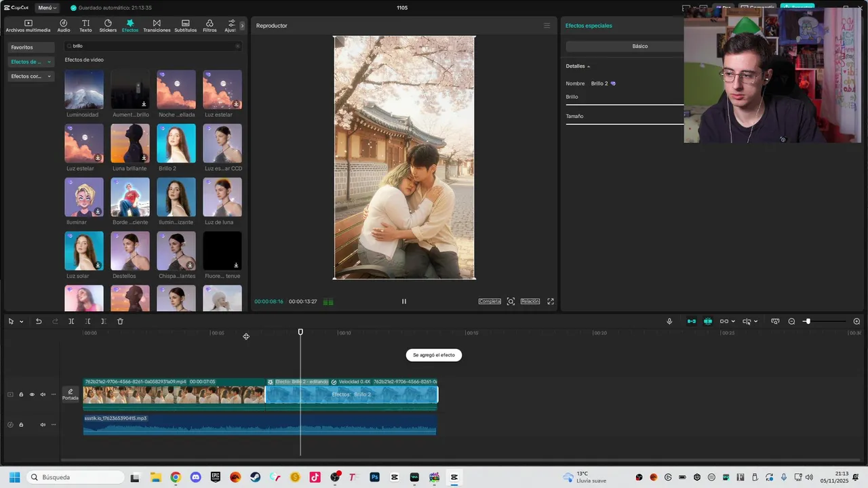Lock the video track
Image resolution: width=868 pixels, height=488 pixels.
coord(21,394)
